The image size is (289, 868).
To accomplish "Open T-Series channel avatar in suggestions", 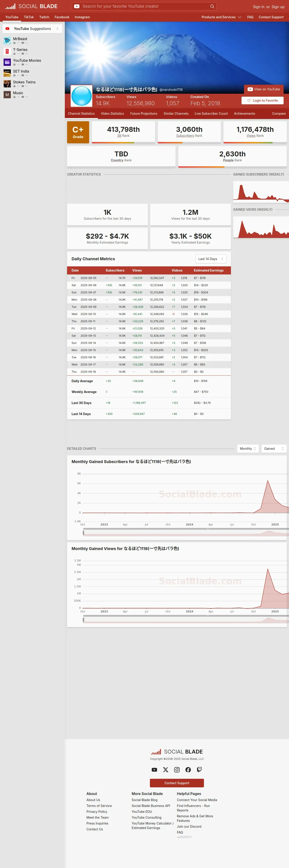I will tap(7, 52).
